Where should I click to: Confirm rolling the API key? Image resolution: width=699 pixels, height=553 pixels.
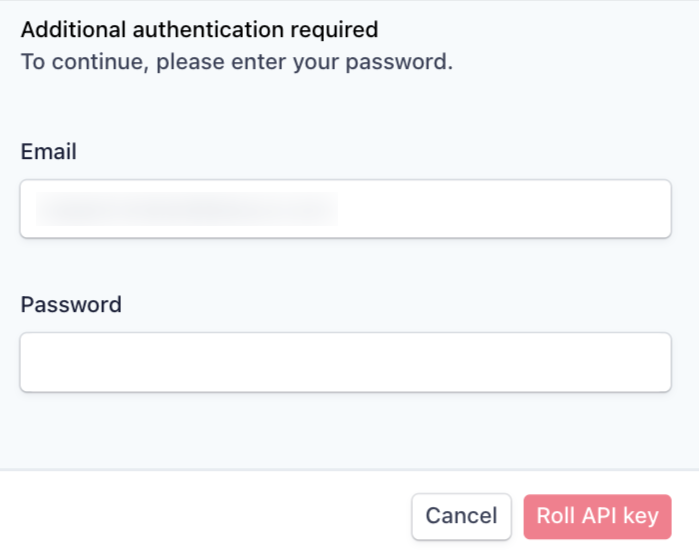(x=597, y=516)
